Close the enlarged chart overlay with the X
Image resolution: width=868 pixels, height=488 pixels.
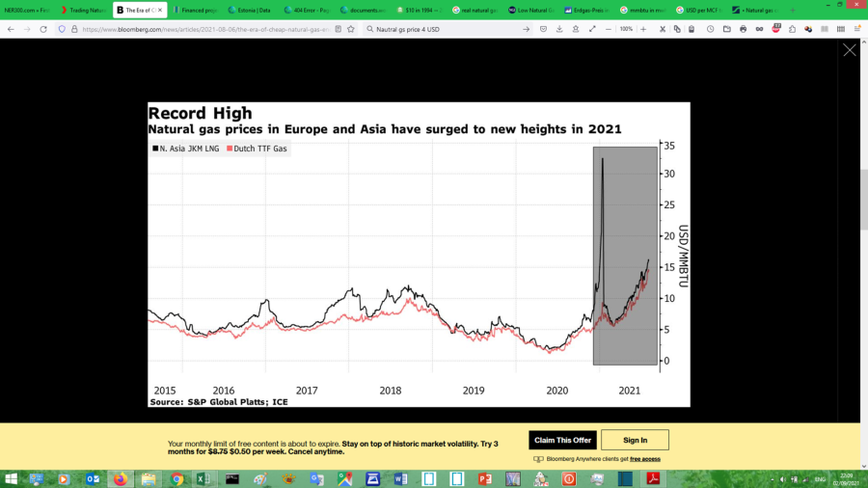tap(849, 50)
